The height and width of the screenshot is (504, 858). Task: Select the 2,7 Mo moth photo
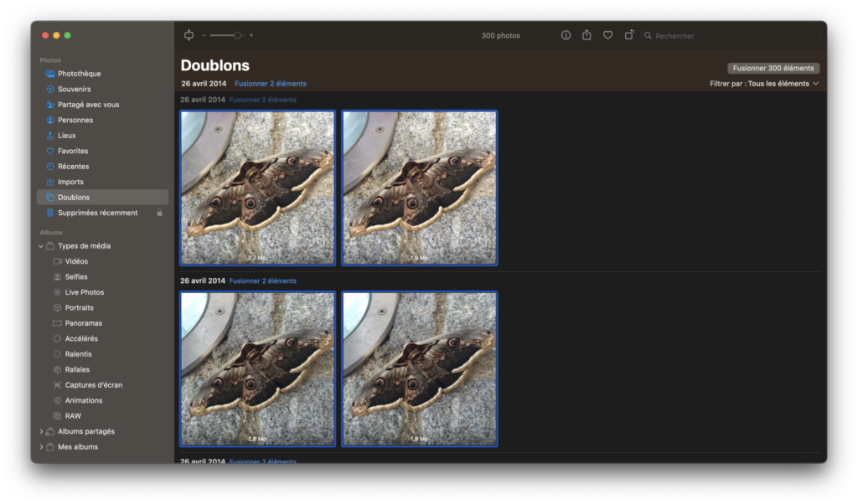[x=257, y=188]
